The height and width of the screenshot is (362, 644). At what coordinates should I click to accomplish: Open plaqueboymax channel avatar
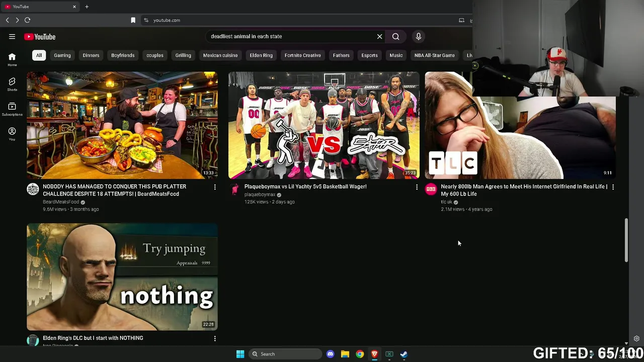tap(234, 189)
